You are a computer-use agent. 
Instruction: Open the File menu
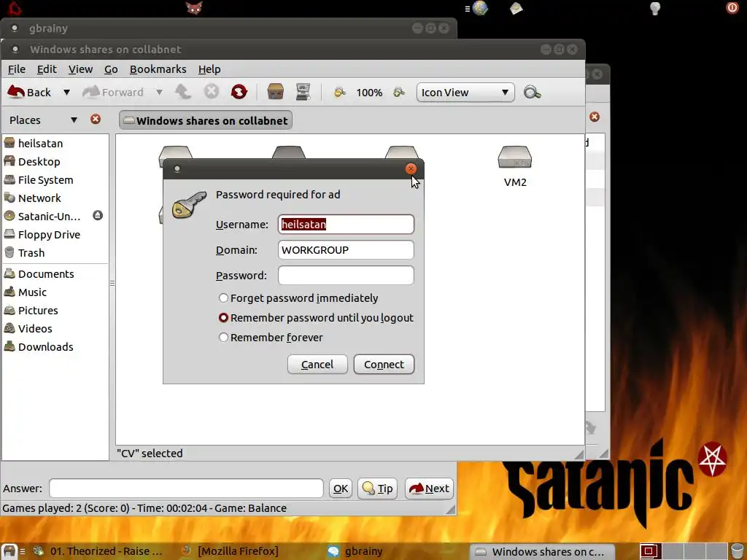pos(17,69)
